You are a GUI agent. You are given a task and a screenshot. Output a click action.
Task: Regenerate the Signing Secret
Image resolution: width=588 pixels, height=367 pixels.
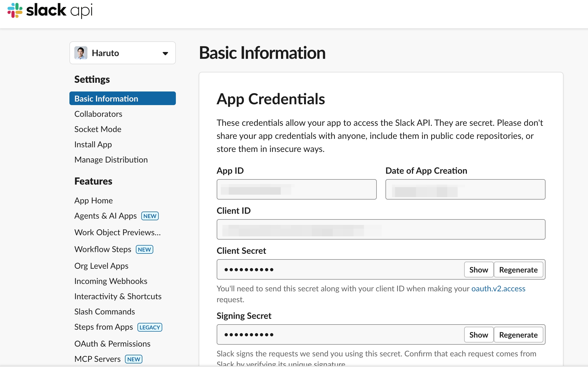tap(518, 335)
